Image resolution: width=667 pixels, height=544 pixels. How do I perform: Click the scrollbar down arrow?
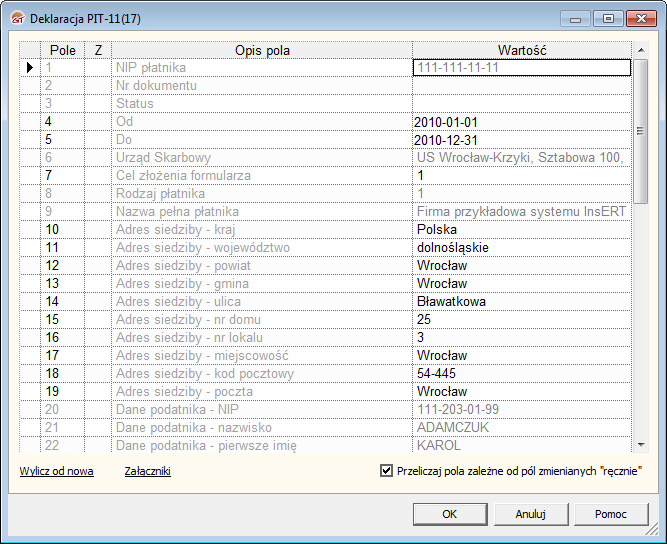tap(640, 445)
